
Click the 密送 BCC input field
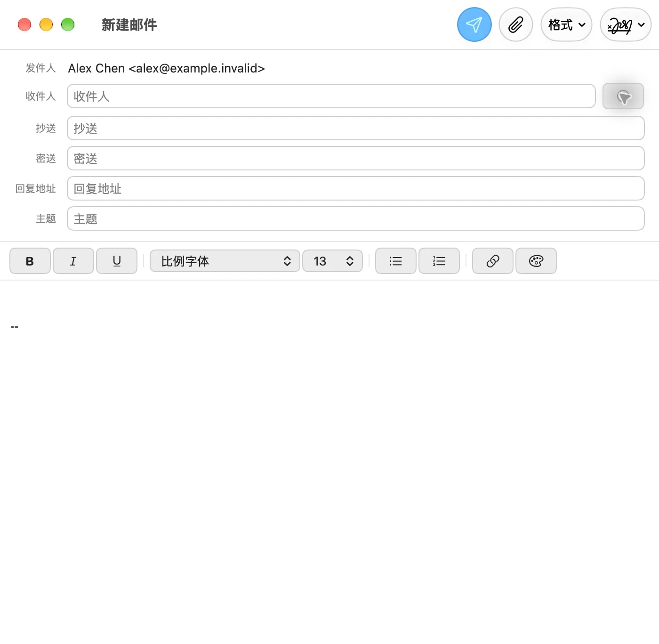coord(356,158)
